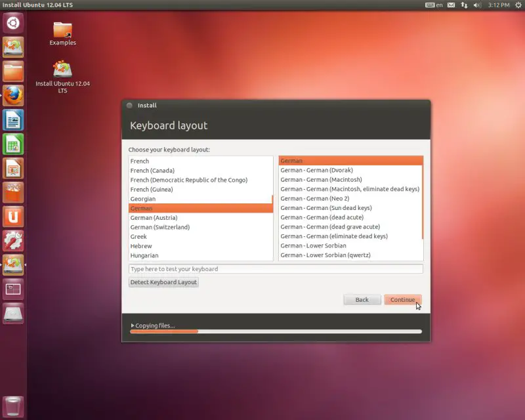
Task: Select the Examples folder on the desktop
Action: [x=62, y=33]
